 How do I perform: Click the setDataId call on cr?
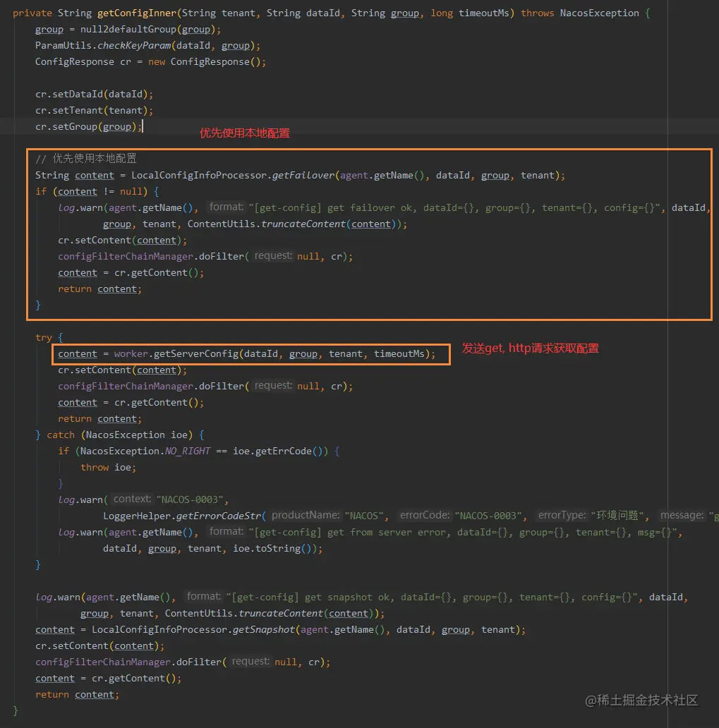(x=78, y=95)
